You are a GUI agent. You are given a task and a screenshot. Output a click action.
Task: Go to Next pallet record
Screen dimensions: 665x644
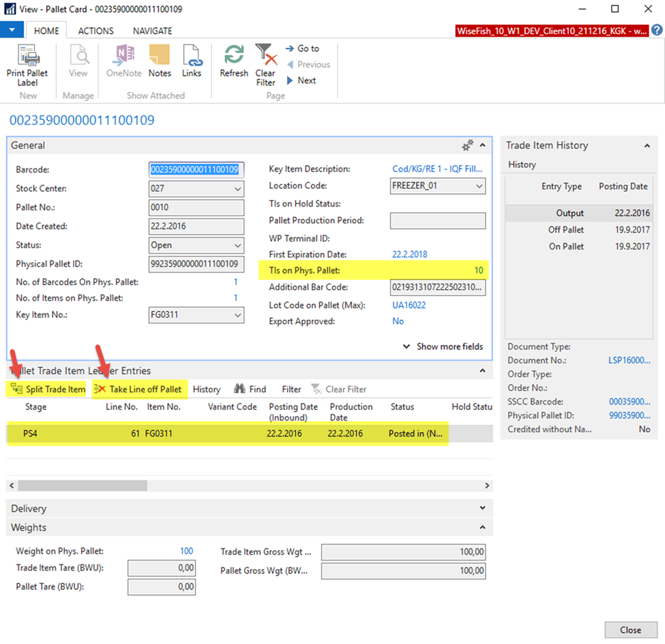301,80
